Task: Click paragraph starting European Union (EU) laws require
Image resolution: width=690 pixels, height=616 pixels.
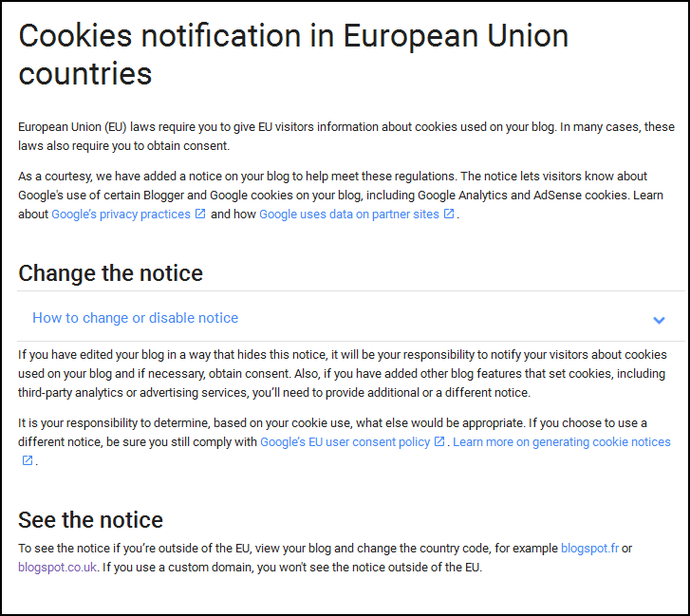Action: [345, 137]
